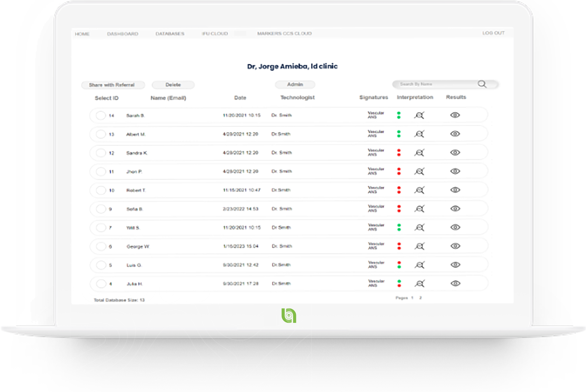View results eye icon for Jhon P.
The height and width of the screenshot is (392, 586).
click(x=455, y=171)
